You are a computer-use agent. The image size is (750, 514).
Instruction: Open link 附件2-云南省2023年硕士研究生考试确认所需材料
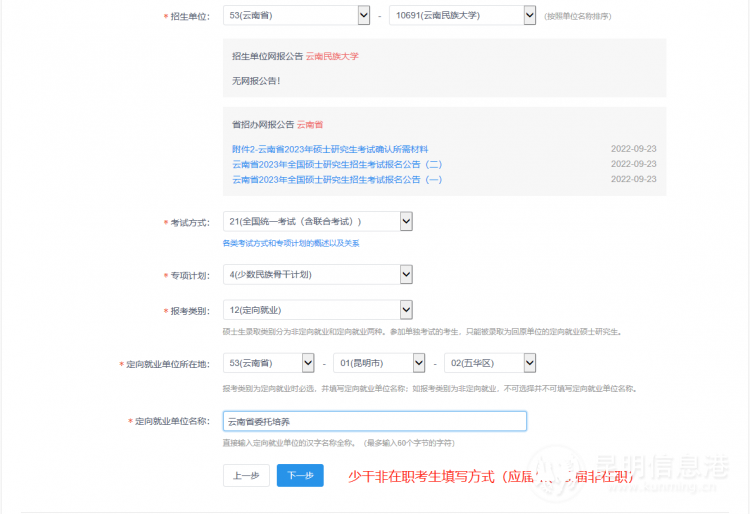330,149
